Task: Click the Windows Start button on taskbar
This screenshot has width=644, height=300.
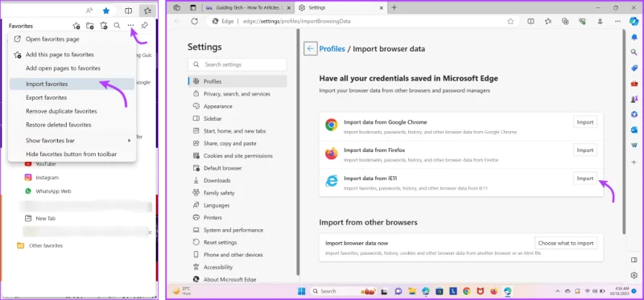Action: pyautogui.click(x=301, y=291)
